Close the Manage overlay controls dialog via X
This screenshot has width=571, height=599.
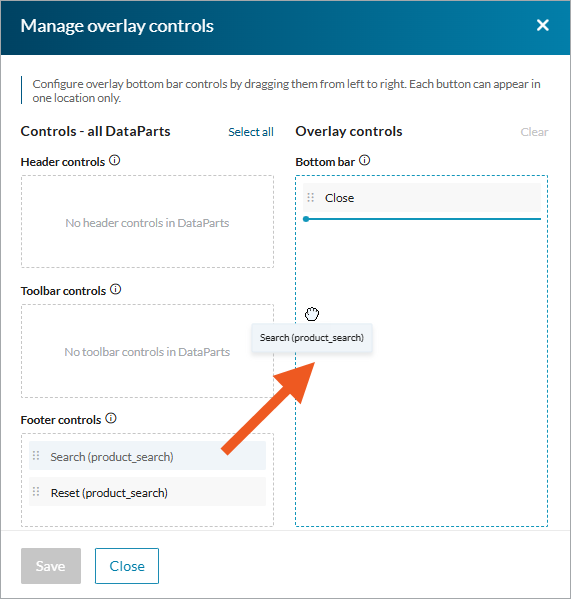pos(542,26)
